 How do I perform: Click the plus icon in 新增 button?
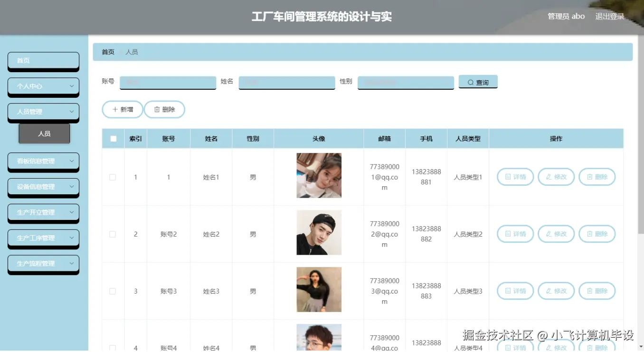point(115,109)
